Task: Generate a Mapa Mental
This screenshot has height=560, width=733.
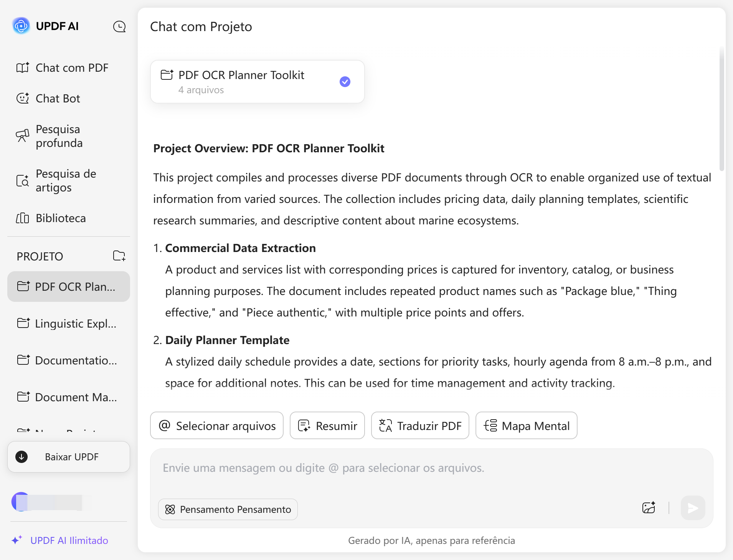Action: pos(527,426)
